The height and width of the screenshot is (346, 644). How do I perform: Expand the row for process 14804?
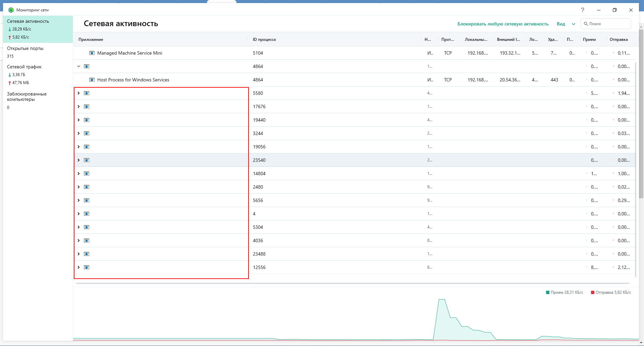(x=78, y=174)
